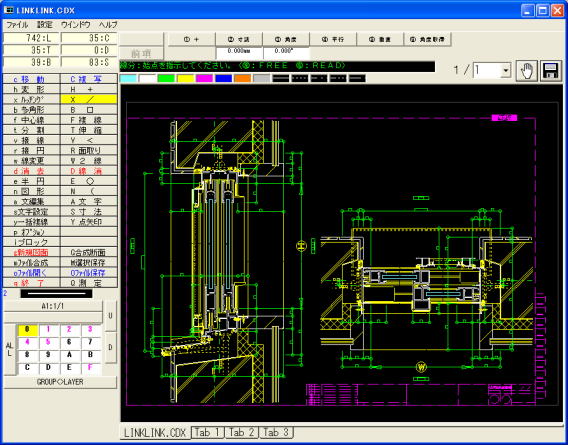Click the D layer down button
Screen dimensions: 568x445
tap(110, 347)
